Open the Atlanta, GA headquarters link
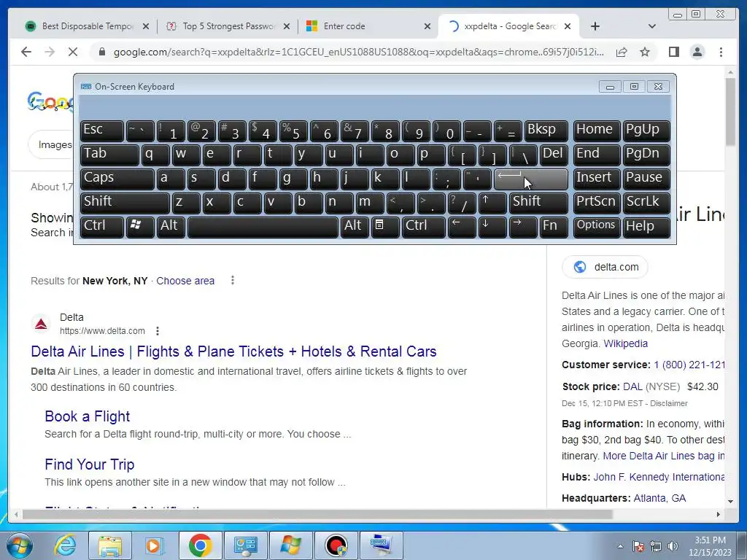The image size is (747, 560). click(659, 498)
